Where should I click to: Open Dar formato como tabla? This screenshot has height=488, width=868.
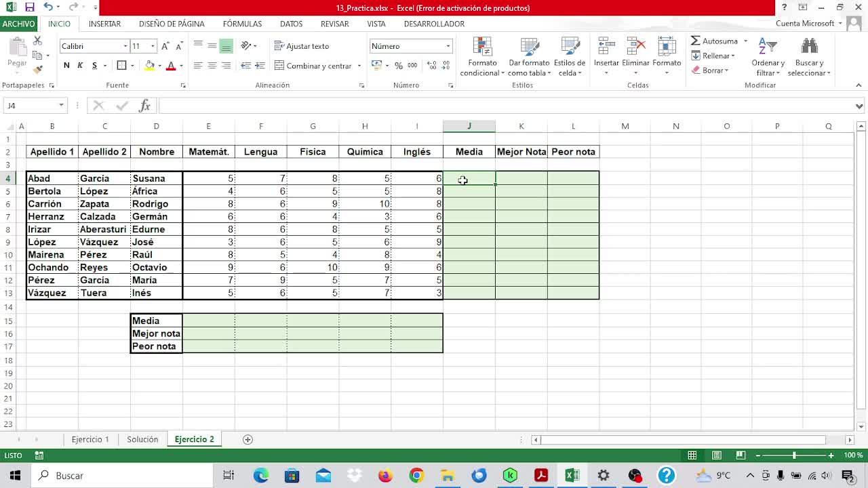click(529, 57)
